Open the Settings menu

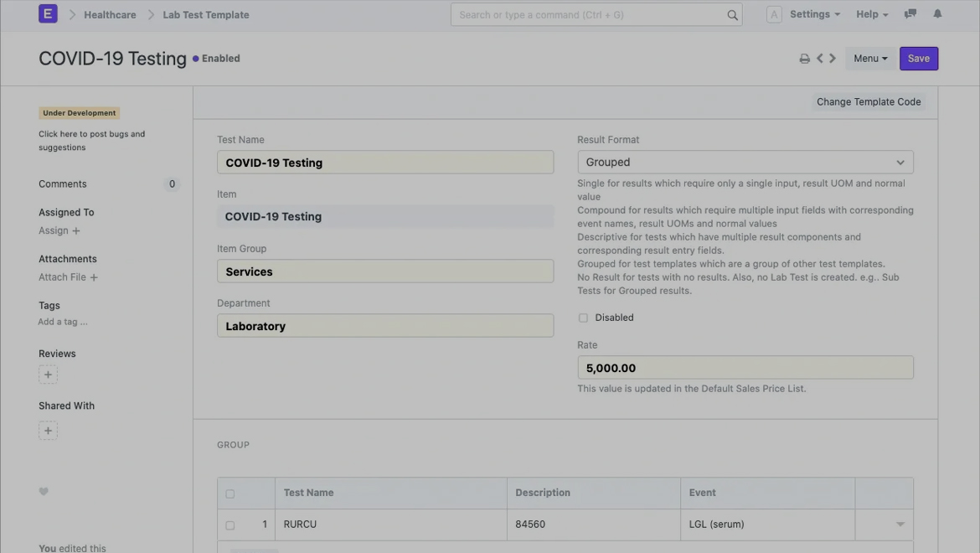[x=814, y=14]
